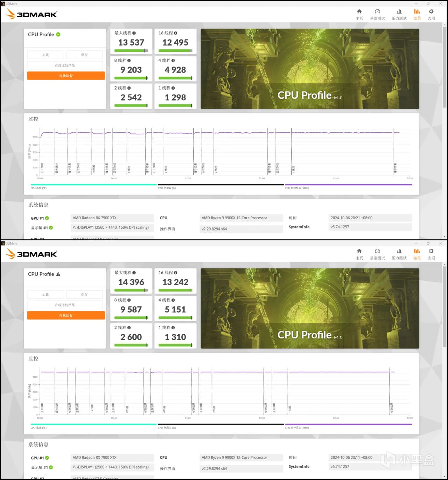The width and height of the screenshot is (448, 480).
Task: Click 'AMD Ryzen 9 9900X 12-Core Processor' in lower window
Action: pos(234,458)
